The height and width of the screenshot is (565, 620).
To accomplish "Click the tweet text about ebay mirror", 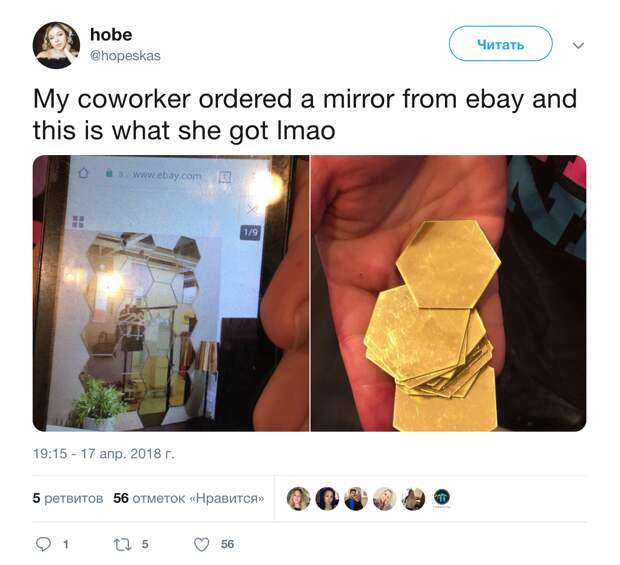I will click(x=305, y=114).
